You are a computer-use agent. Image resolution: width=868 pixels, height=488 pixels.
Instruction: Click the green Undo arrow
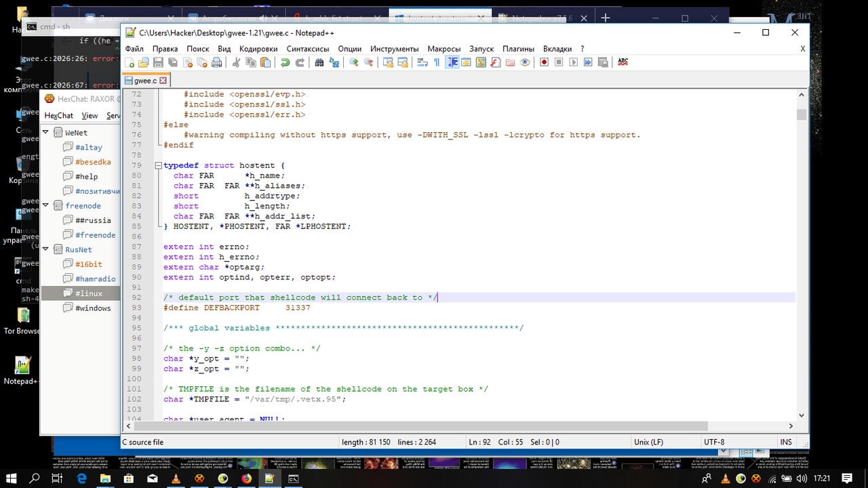click(285, 62)
